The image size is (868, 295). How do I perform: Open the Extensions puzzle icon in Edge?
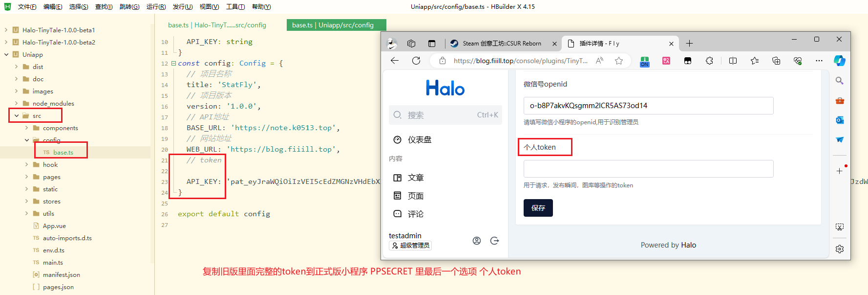[x=709, y=61]
